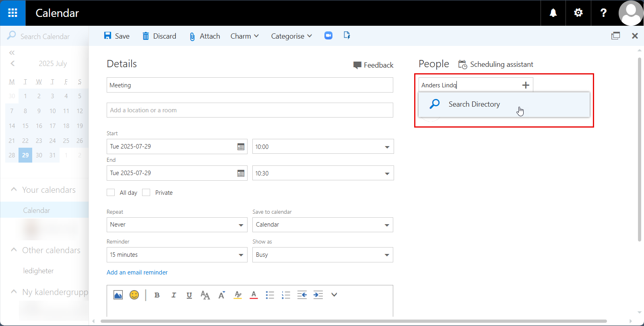Open the start time 10:00 dropdown
The height and width of the screenshot is (326, 644).
323,146
